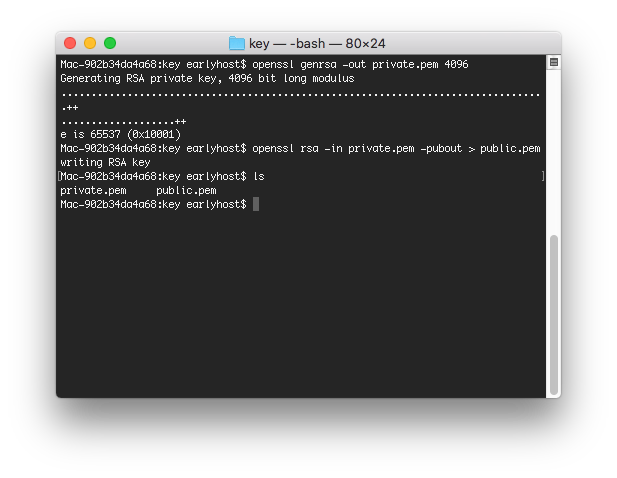The image size is (617, 478).
Task: Zoom the window using green button
Action: click(x=110, y=43)
